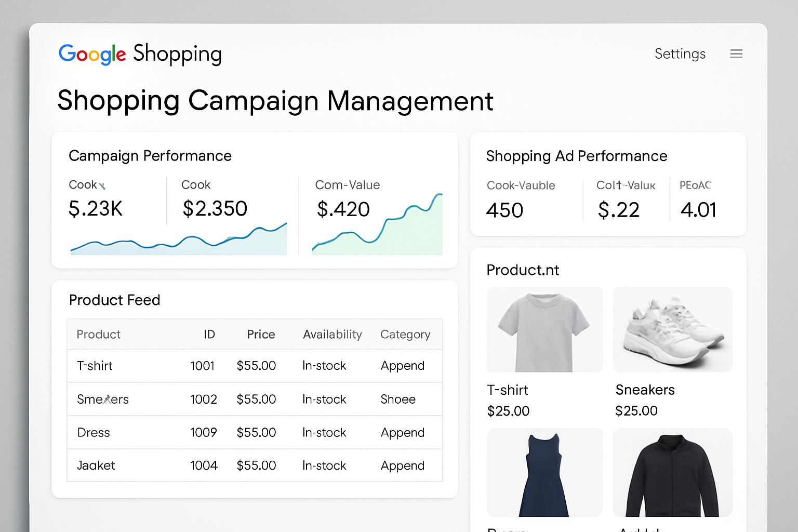The width and height of the screenshot is (798, 532).
Task: Click the Com-Value metric label
Action: point(348,185)
